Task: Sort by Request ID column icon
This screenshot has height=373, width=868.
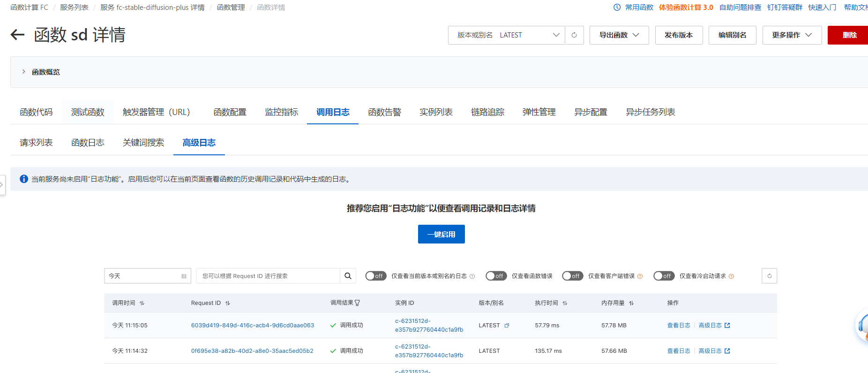Action: (x=228, y=303)
